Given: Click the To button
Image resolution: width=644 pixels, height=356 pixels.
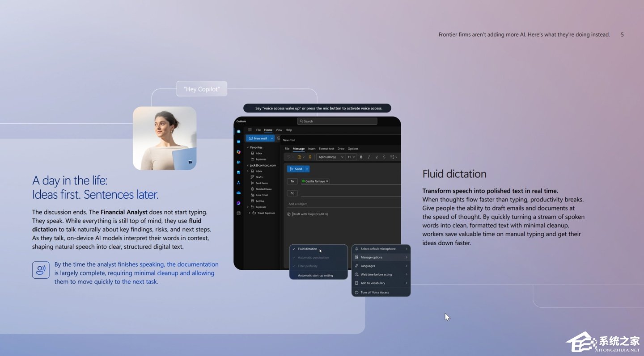Looking at the screenshot, I should [292, 181].
